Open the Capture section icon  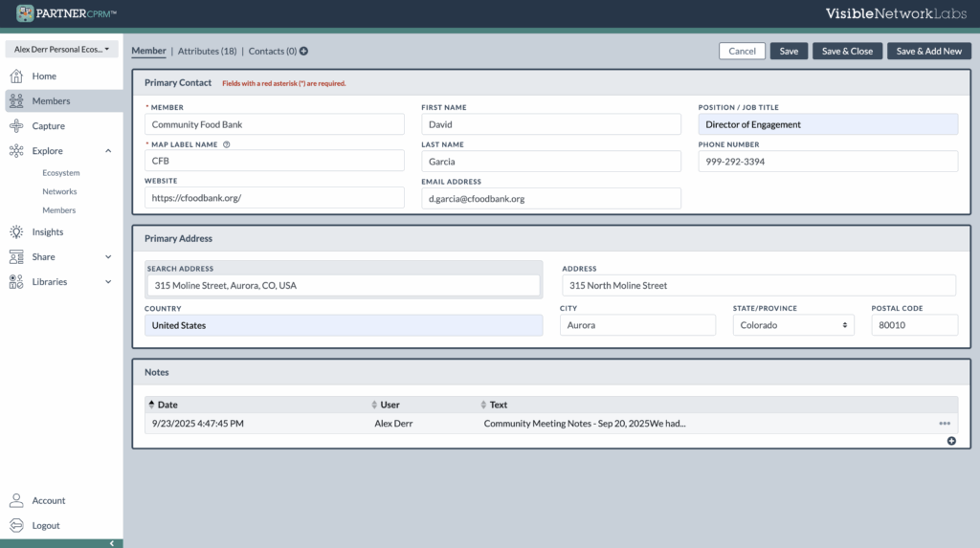pyautogui.click(x=16, y=126)
